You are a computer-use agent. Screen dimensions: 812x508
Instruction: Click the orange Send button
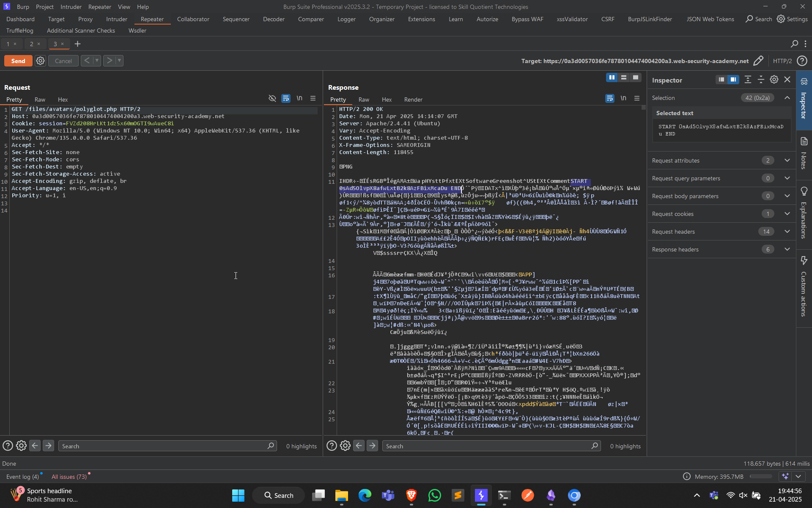point(18,61)
